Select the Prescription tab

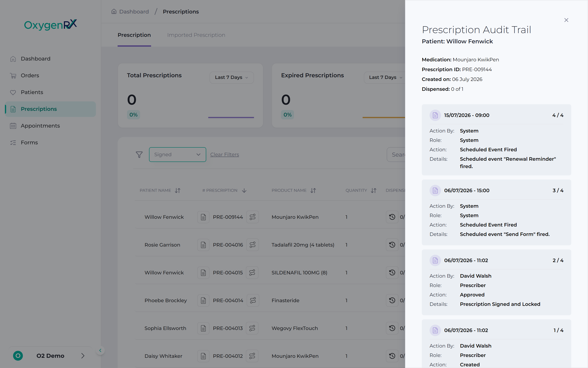(x=134, y=35)
